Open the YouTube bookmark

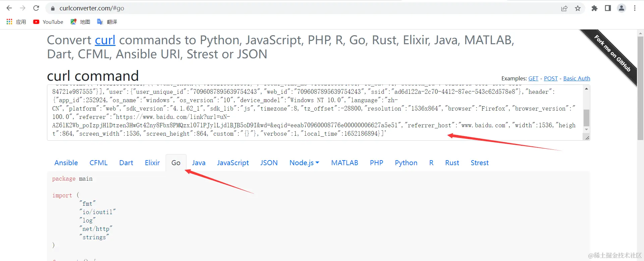point(48,22)
